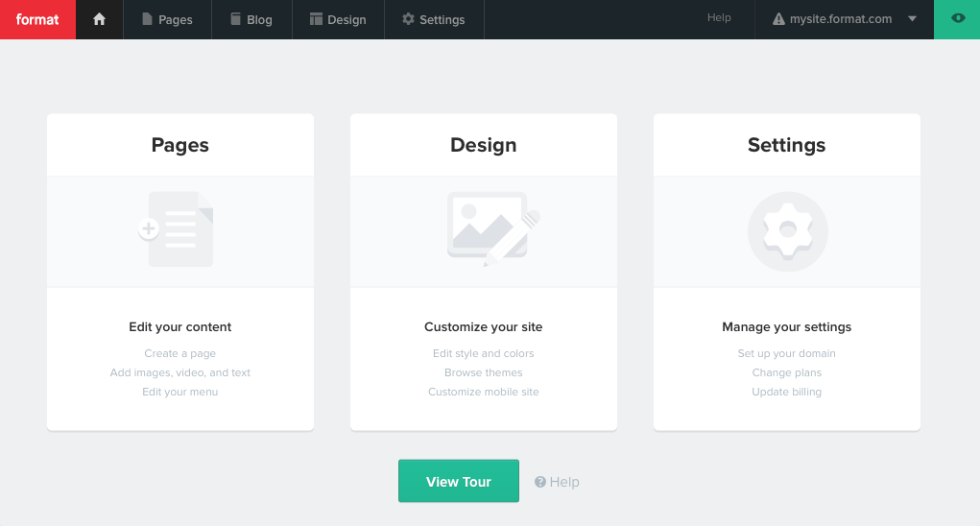Expand the mysite.format.com dropdown arrow
This screenshot has height=526, width=980.
[x=912, y=19]
